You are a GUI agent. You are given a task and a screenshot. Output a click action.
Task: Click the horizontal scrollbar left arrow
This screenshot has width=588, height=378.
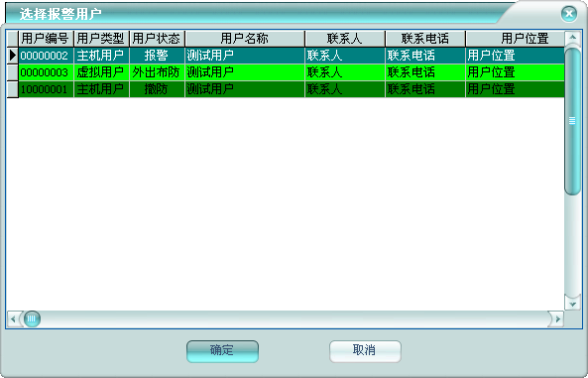pyautogui.click(x=14, y=319)
